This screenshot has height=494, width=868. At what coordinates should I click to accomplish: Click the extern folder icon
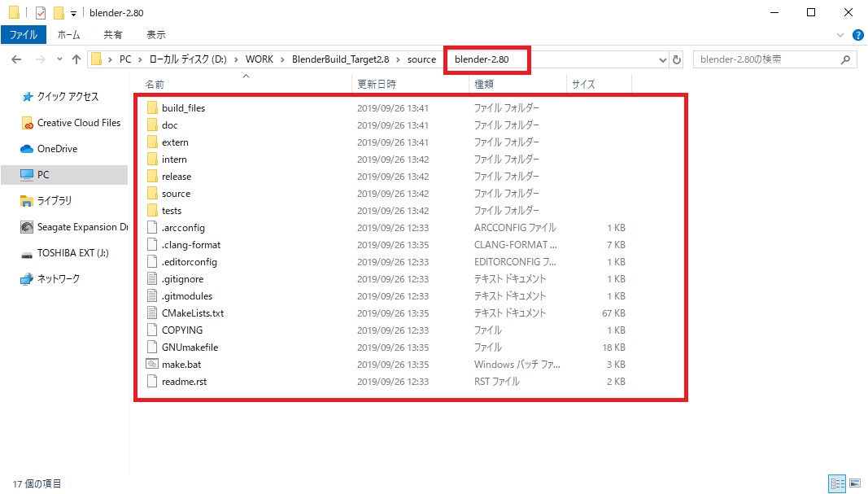(152, 142)
